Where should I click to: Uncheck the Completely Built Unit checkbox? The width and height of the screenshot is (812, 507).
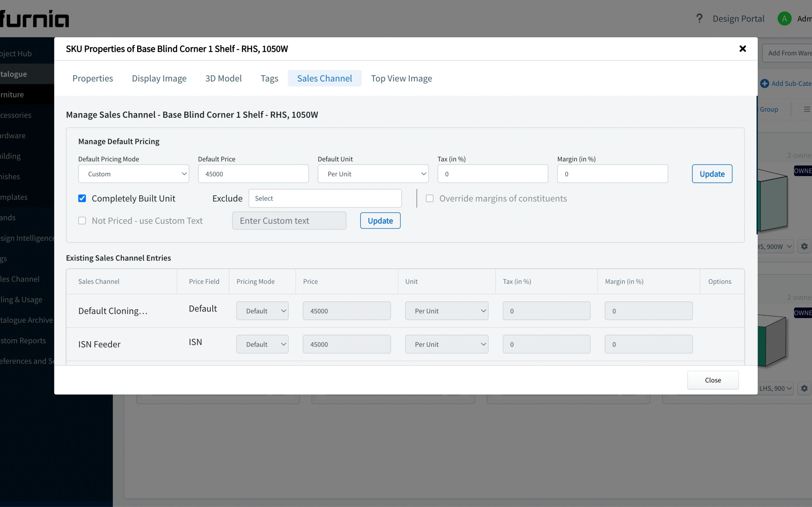82,199
